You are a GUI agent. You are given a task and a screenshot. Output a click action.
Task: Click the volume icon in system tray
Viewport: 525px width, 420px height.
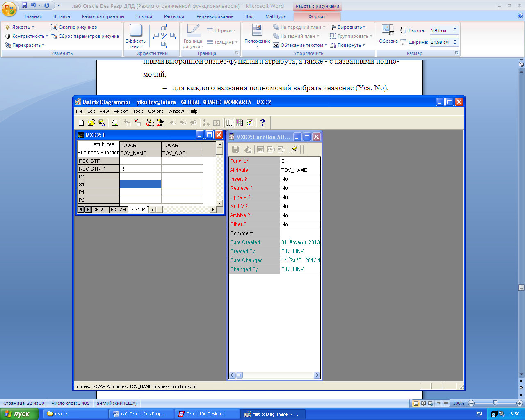click(x=502, y=414)
